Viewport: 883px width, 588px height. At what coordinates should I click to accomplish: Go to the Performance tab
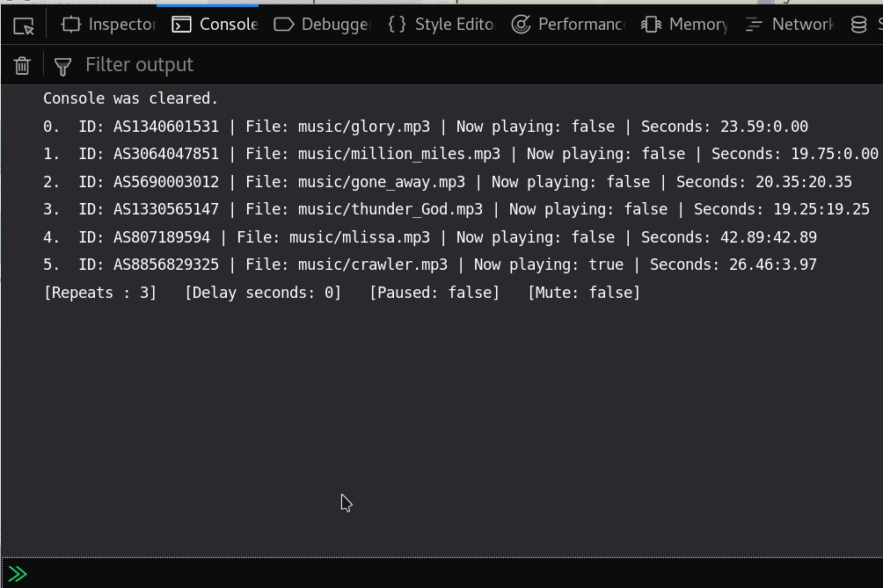(568, 25)
